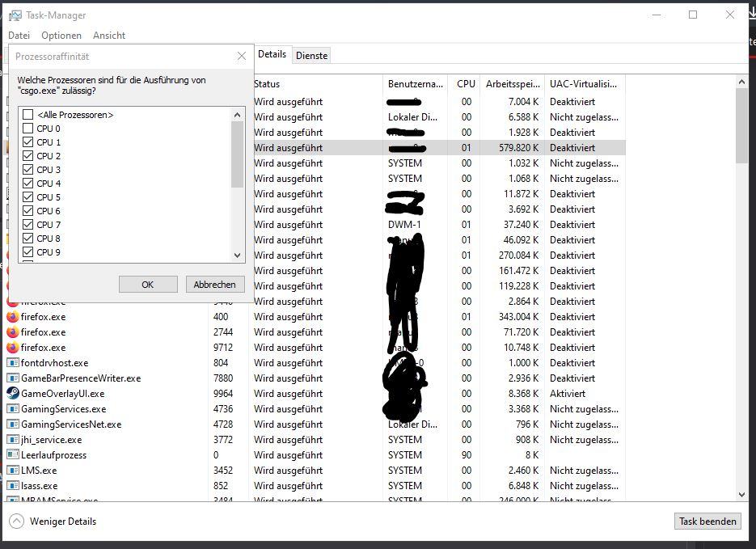Open the Optionen menu
This screenshot has height=549, width=756.
61,36
